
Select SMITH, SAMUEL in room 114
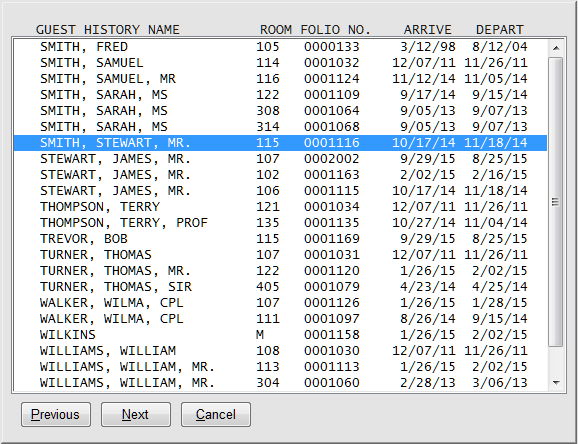point(281,63)
